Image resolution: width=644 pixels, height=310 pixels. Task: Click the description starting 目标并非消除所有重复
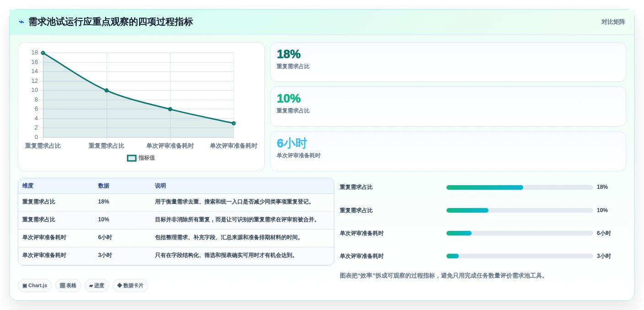coord(236,219)
